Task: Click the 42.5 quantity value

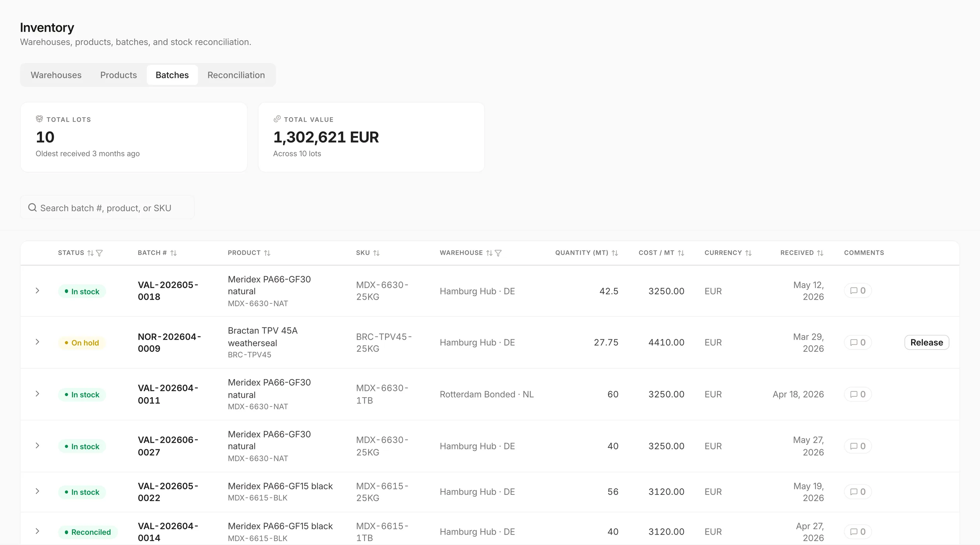Action: coord(609,291)
